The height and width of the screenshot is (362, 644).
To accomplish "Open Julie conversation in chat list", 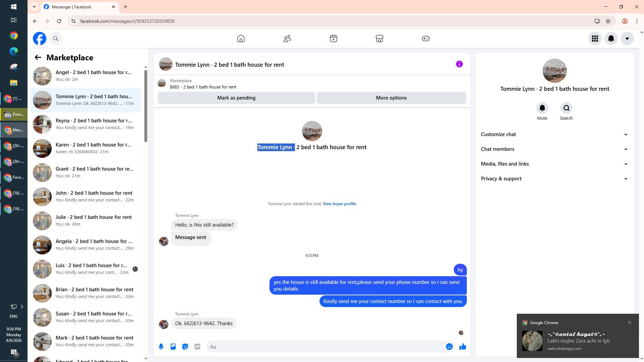I will 86,221.
